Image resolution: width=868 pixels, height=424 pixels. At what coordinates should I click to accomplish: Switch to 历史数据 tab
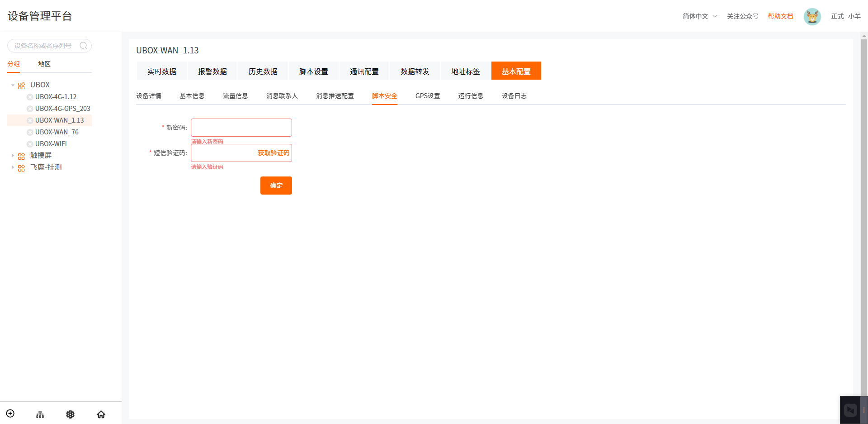click(x=263, y=71)
